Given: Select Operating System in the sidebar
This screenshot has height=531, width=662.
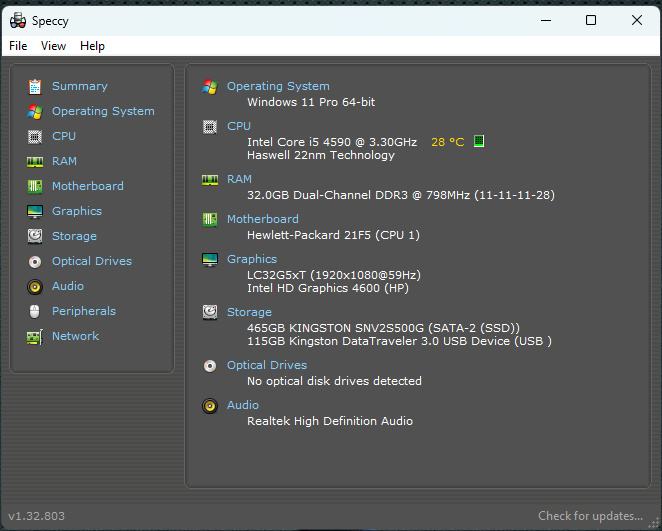Looking at the screenshot, I should pyautogui.click(x=103, y=111).
